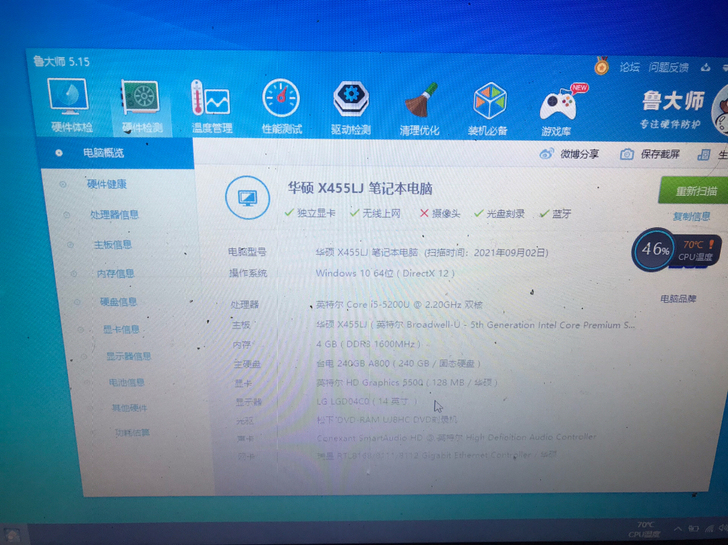Open 装机必备 essential software
Image resolution: width=728 pixels, height=545 pixels.
[488, 110]
